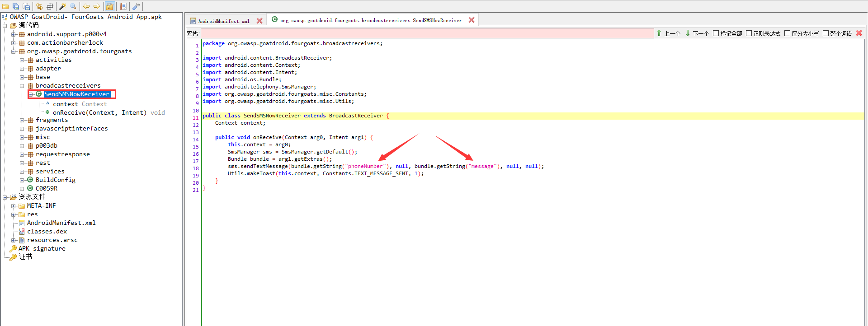Viewport: 868px width, 326px height.
Task: Go forward with the right arrow icon
Action: (x=97, y=6)
